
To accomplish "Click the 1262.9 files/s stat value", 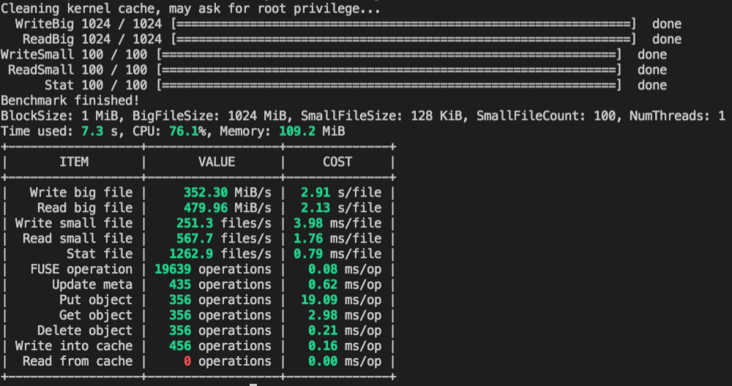I will 220,254.
